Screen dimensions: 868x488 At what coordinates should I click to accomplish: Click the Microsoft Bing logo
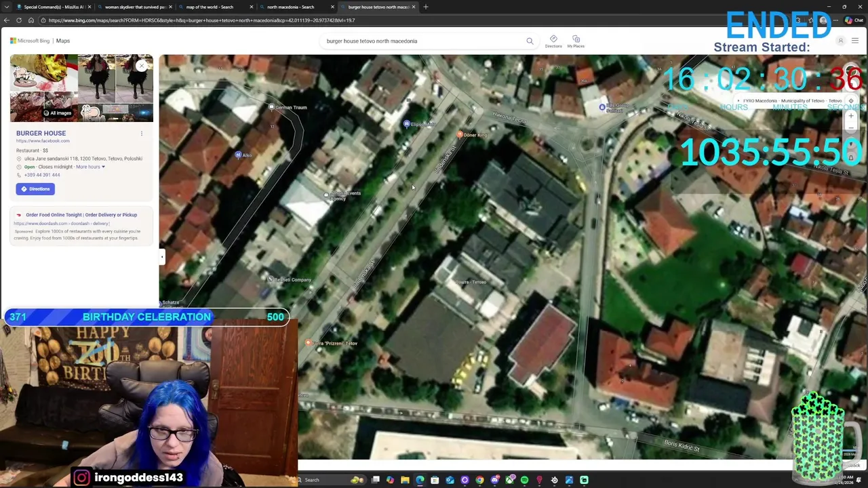tap(30, 41)
